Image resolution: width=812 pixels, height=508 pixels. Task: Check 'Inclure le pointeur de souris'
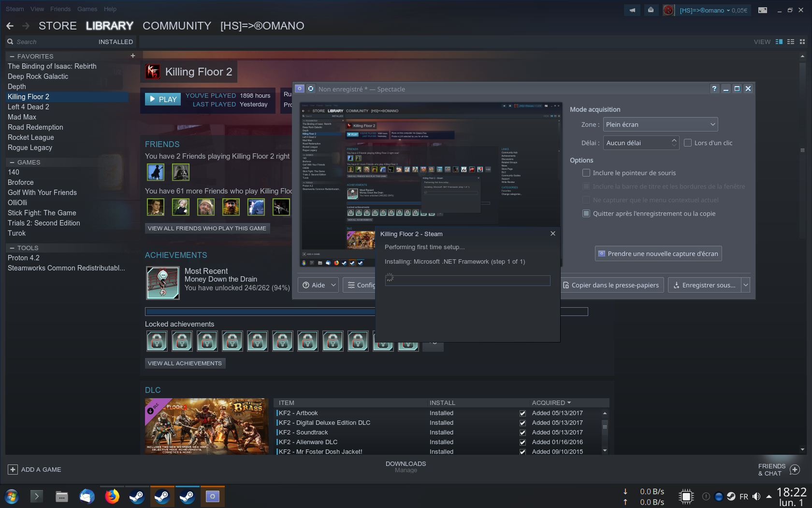(586, 173)
